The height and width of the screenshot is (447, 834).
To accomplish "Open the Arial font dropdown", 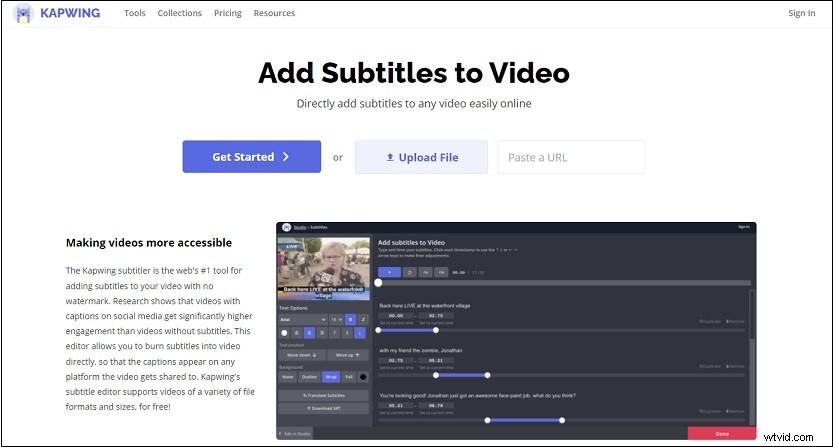I will 303,319.
